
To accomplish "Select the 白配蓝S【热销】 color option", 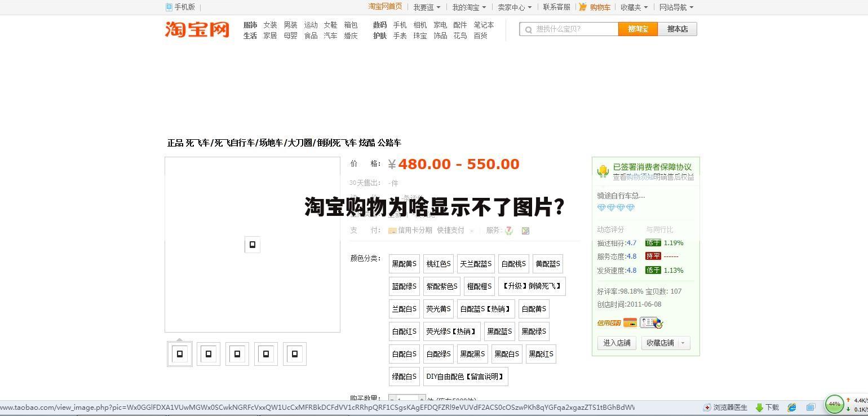I will (485, 308).
